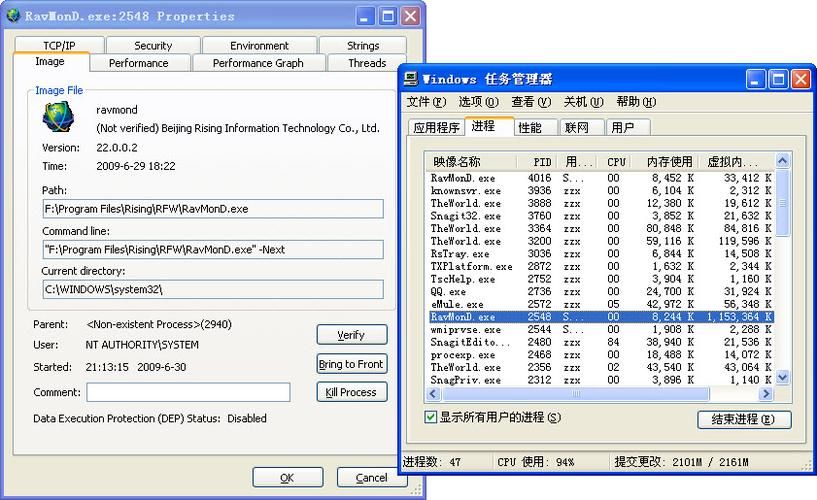
Task: Click Cancel in Properties dialog
Action: click(372, 478)
